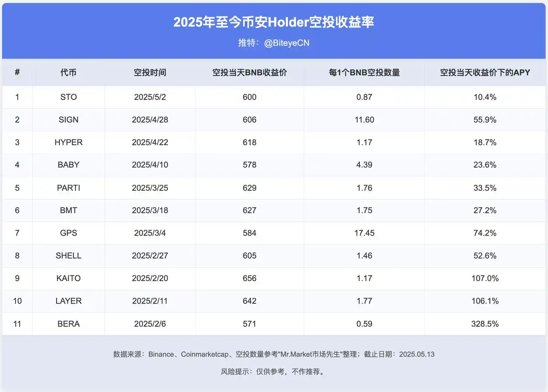Click the SHELL APY value 52.6%
The image size is (548, 392).
pos(485,256)
